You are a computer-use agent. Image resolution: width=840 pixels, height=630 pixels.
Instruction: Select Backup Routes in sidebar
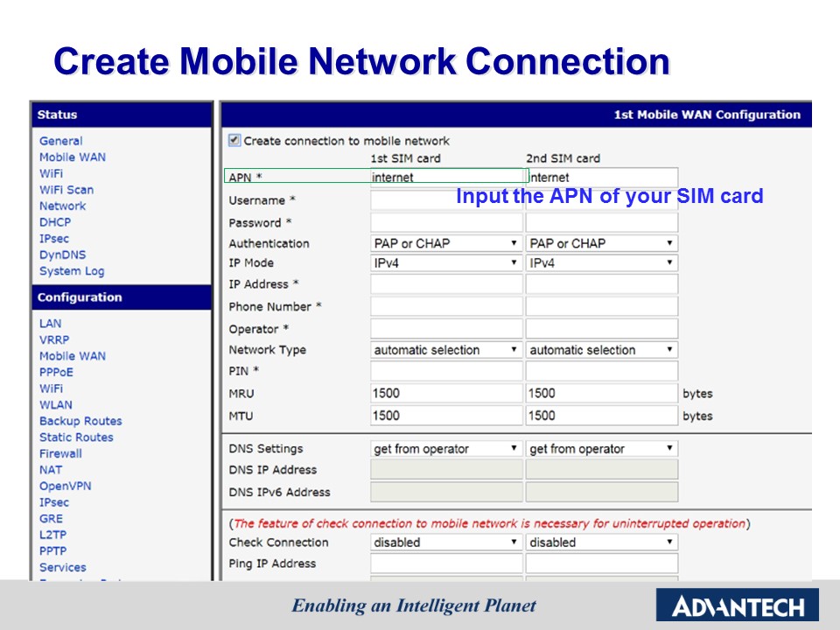pos(80,421)
